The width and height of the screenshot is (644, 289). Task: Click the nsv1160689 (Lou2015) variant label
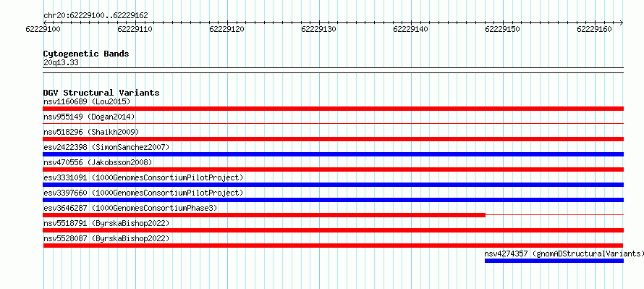click(87, 101)
